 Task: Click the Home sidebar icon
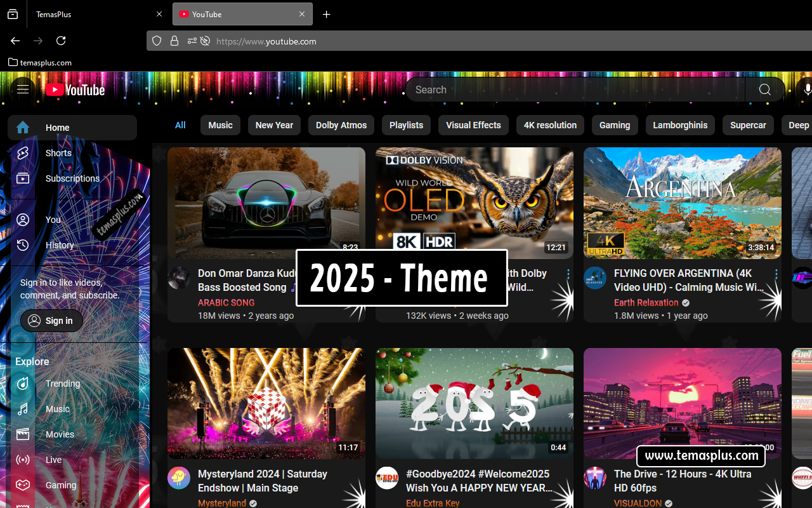[23, 128]
